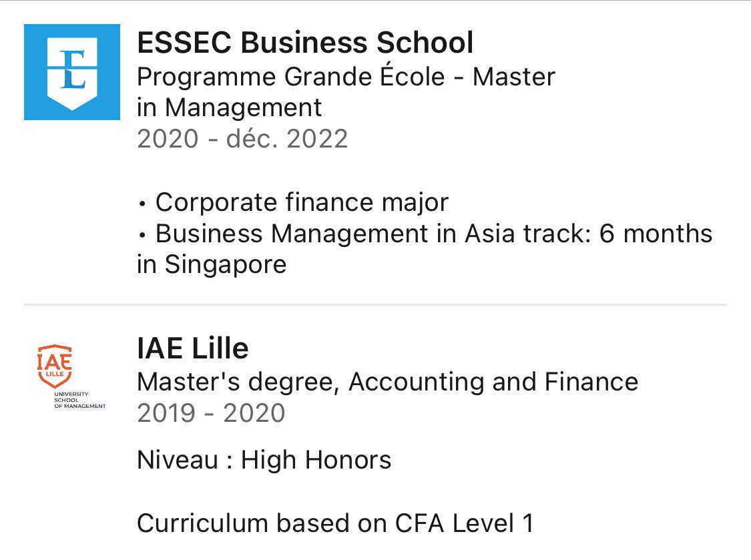Click the 'in Management' degree text

coord(229,107)
